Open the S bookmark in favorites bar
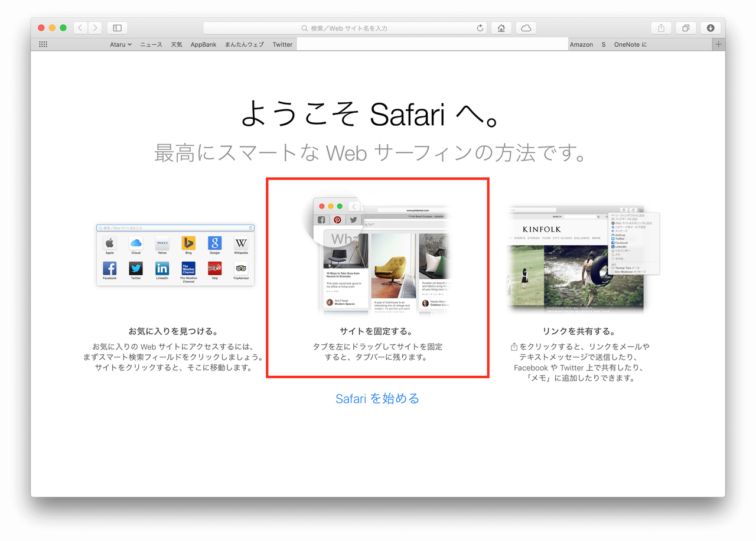 pyautogui.click(x=604, y=44)
